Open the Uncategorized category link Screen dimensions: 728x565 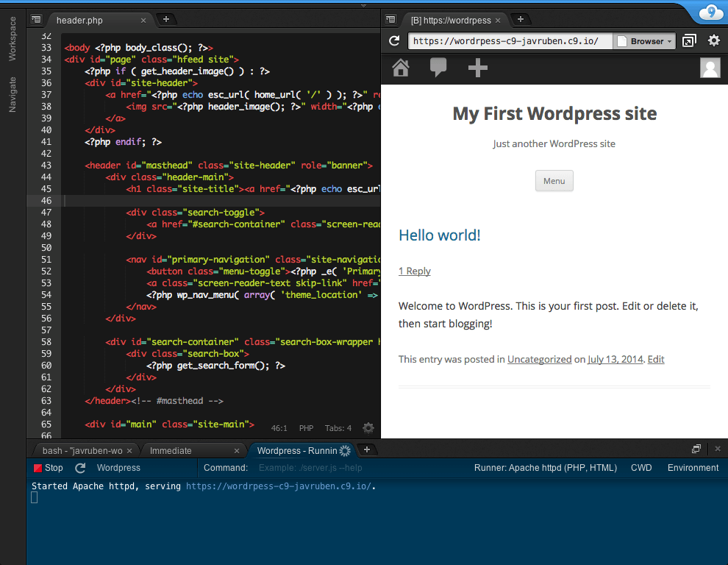[540, 359]
